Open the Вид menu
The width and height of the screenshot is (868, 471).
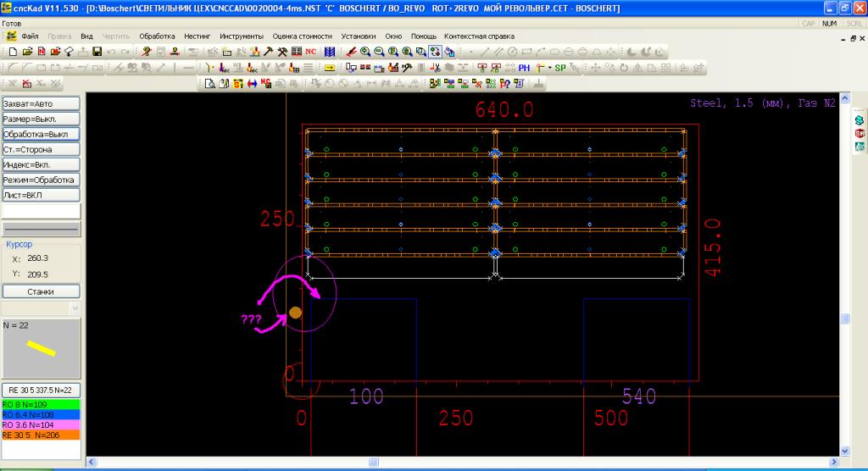pyautogui.click(x=87, y=36)
